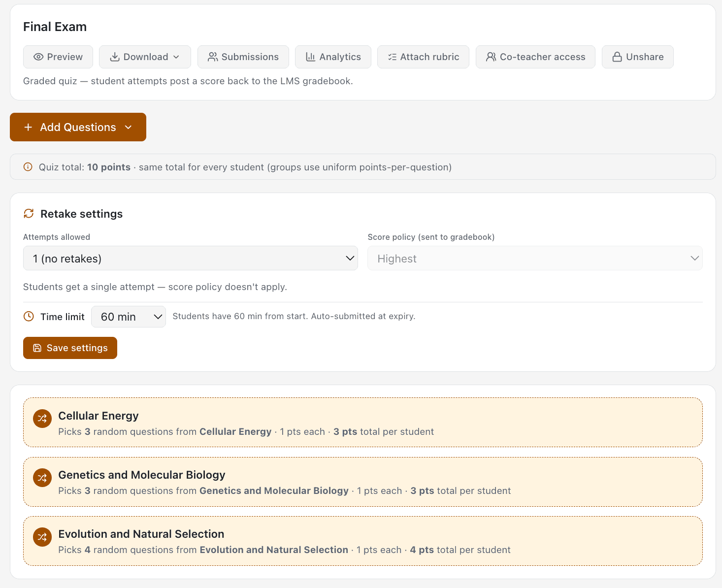The height and width of the screenshot is (588, 722).
Task: Click the Analytics bar chart icon
Action: (310, 57)
